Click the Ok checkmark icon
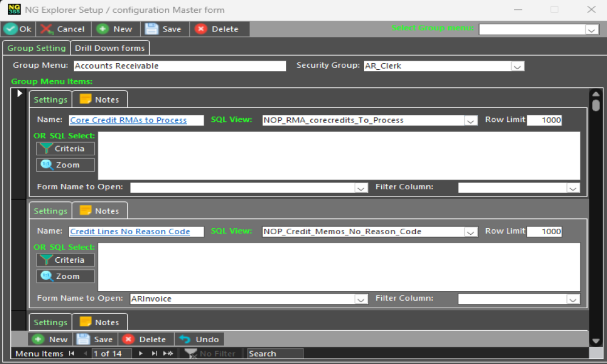The width and height of the screenshot is (607, 364). (11, 29)
